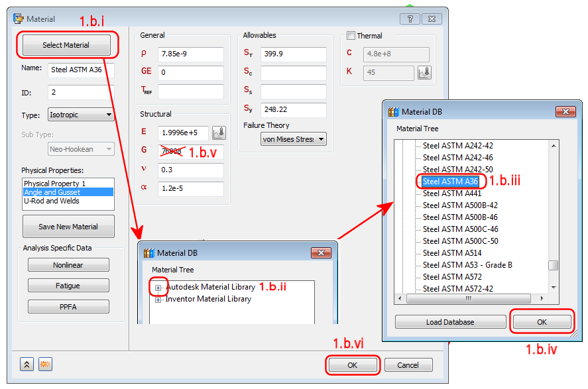This screenshot has width=588, height=389.
Task: Open the Neo-Hookean Sub Type dropdown
Action: tap(81, 149)
